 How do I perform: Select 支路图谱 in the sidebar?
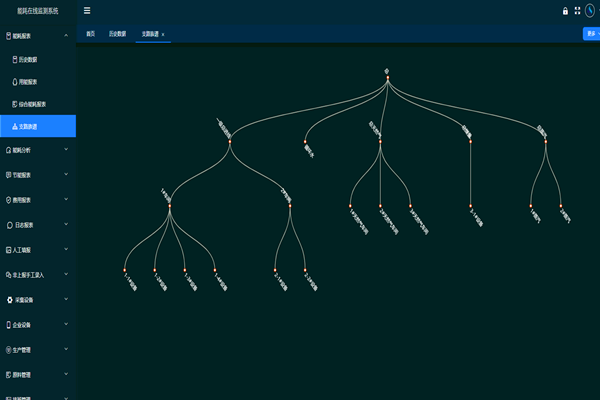tap(30, 126)
